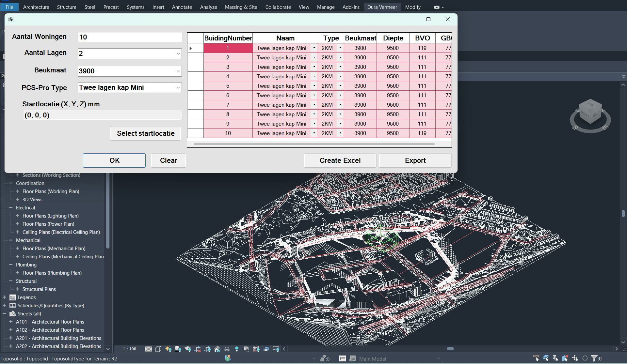Toggle Sun Path icon in view control bar
The width and height of the screenshot is (627, 364).
(168, 349)
